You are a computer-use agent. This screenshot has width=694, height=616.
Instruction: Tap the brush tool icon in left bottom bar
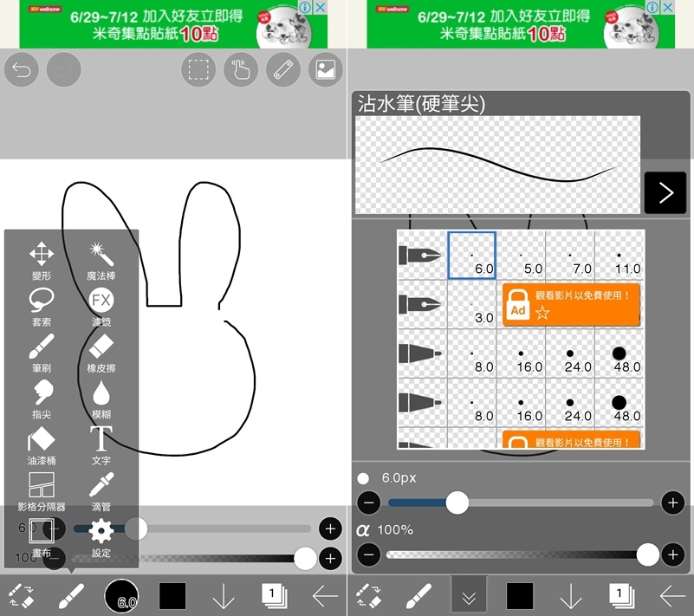pos(71,596)
